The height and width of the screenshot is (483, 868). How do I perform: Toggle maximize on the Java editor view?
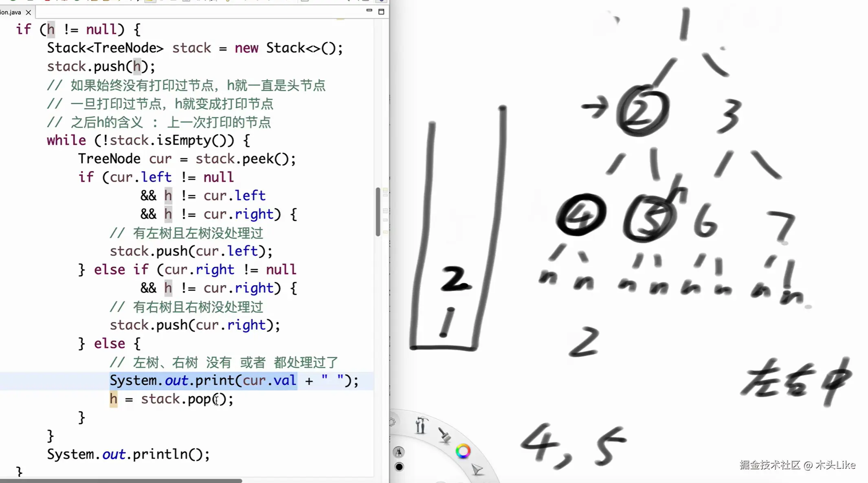[x=382, y=12]
